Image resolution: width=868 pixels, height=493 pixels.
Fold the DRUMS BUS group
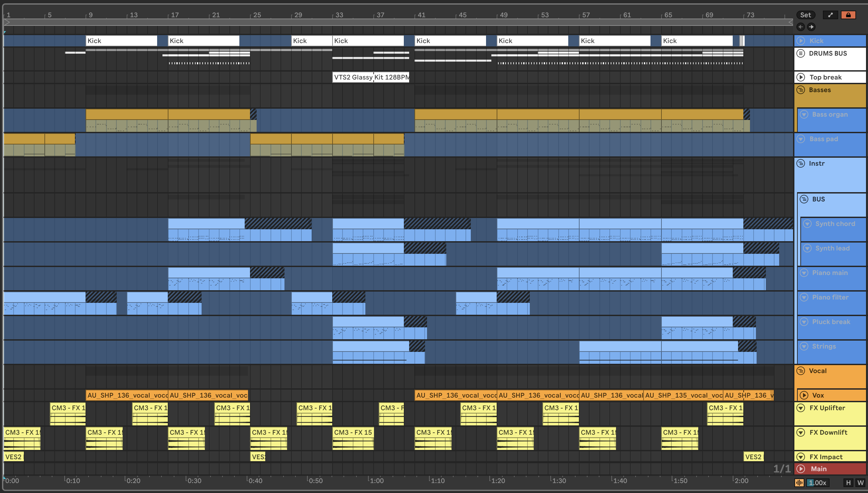pyautogui.click(x=801, y=53)
